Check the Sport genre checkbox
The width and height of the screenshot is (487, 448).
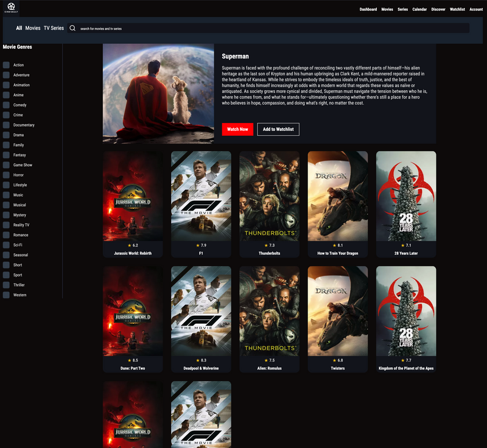[6, 275]
